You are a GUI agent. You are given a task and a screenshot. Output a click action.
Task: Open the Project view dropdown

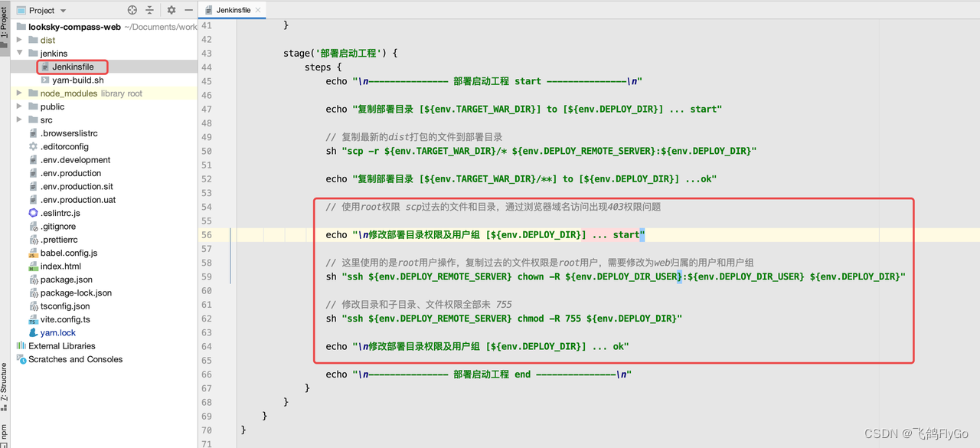click(x=41, y=10)
